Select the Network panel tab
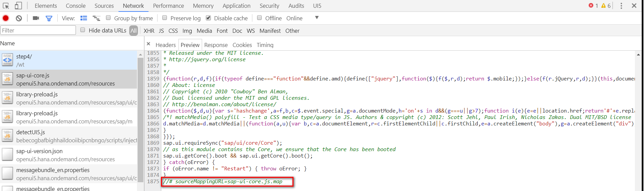The height and width of the screenshot is (191, 644). click(133, 6)
